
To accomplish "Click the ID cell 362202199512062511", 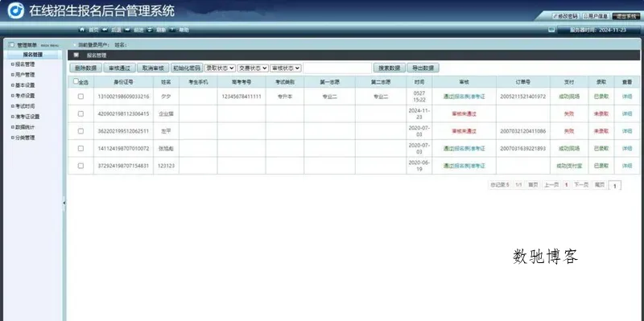I will tap(123, 131).
